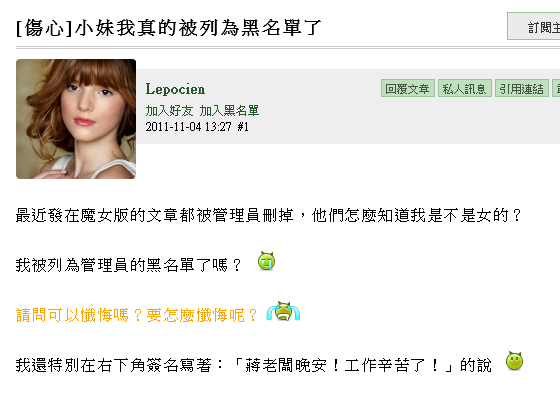Click the [傷心] tag in the title
The image size is (560, 420).
(x=45, y=28)
